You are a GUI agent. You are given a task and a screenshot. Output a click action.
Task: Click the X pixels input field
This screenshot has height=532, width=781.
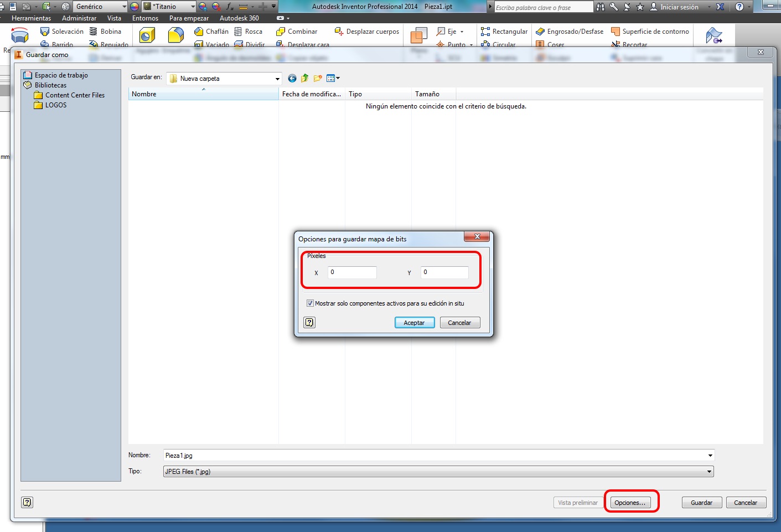[x=352, y=272]
